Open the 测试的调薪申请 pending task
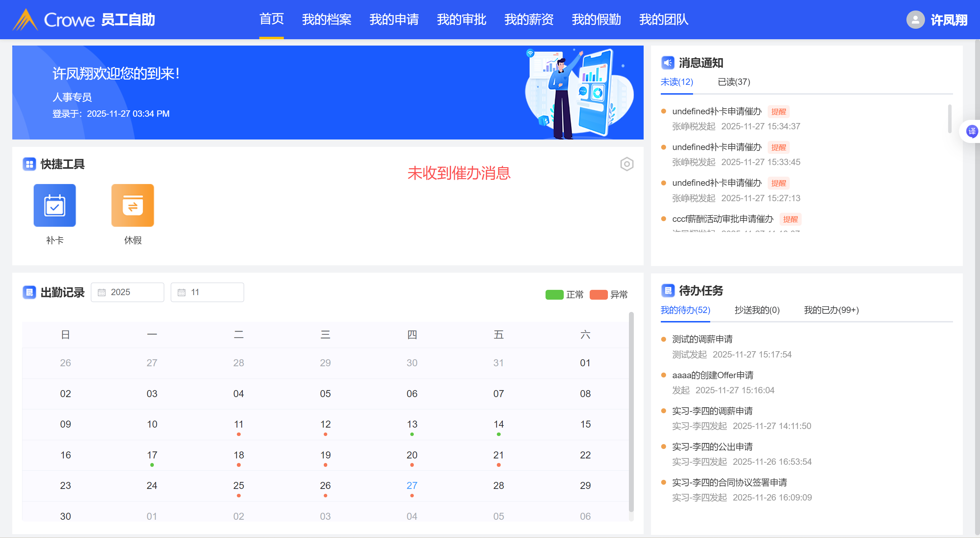Viewport: 980px width, 538px height. click(x=702, y=339)
